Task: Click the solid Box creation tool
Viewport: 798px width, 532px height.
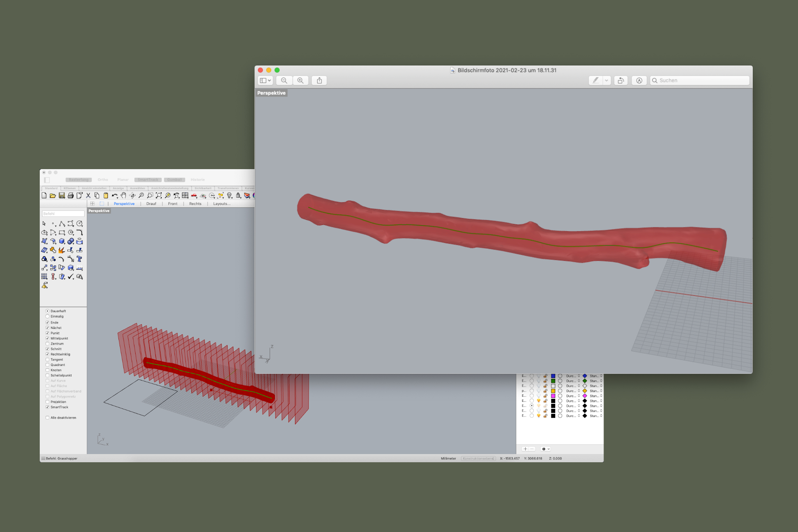Action: pos(62,241)
